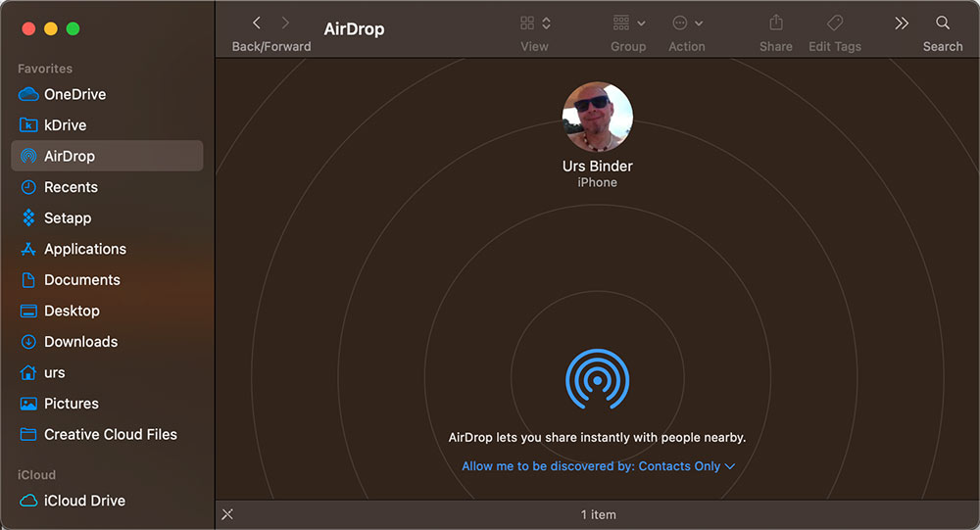
Task: Select Urs Binder's iPhone avatar
Action: click(x=598, y=117)
